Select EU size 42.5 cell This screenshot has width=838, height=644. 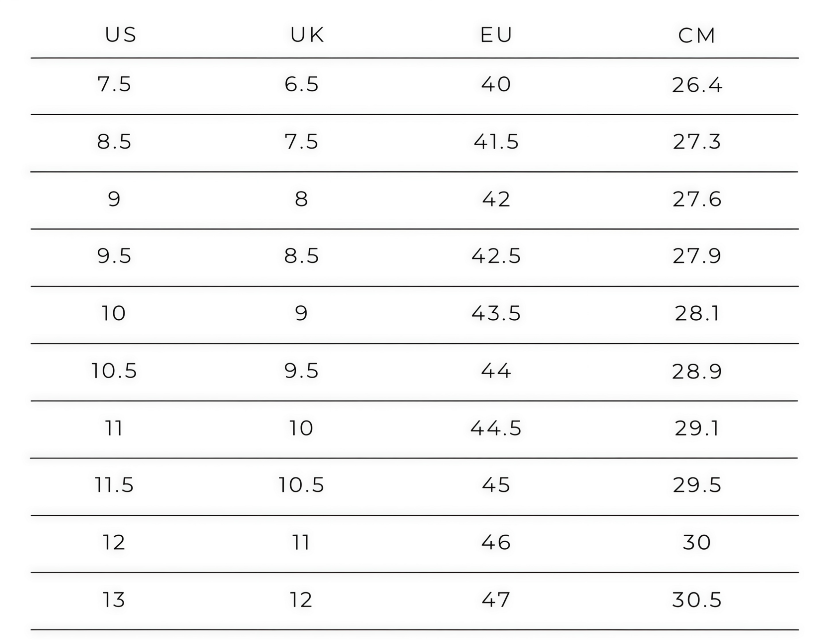click(496, 256)
